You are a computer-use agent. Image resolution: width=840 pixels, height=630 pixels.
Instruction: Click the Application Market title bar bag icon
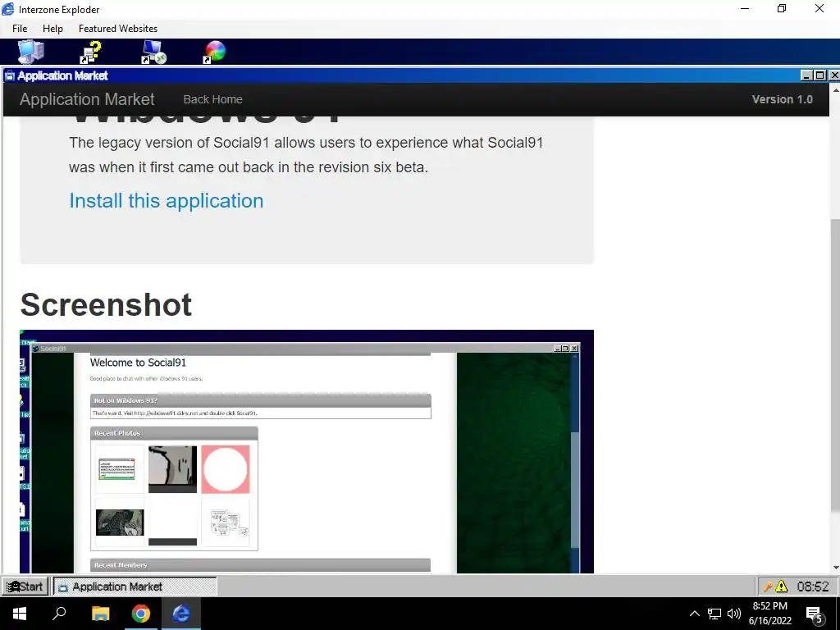(10, 75)
